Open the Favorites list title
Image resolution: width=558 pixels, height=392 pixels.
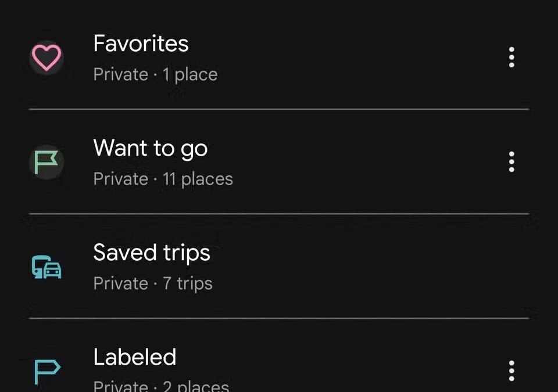point(141,44)
